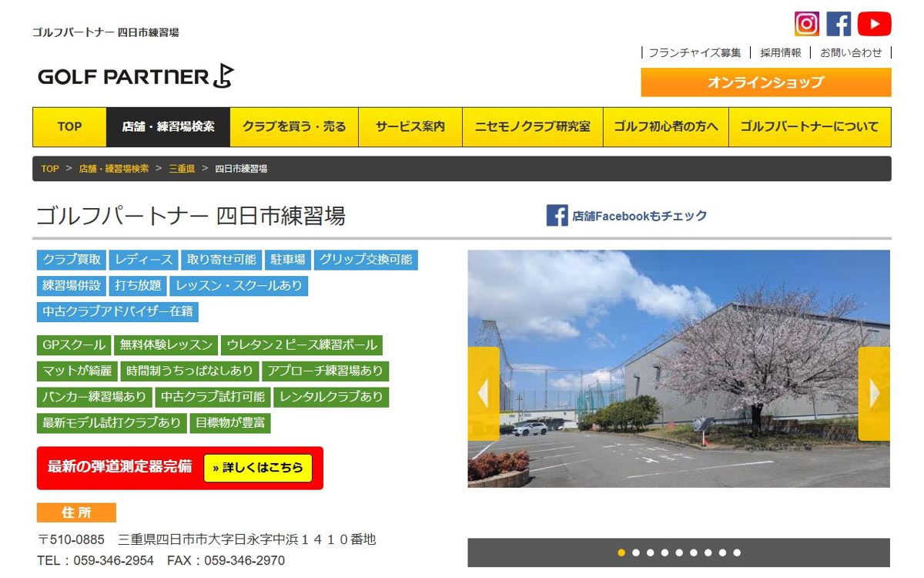Screen dimensions: 924x578
Task: Click the 最新モデル試打クラブあり tag
Action: point(112,423)
